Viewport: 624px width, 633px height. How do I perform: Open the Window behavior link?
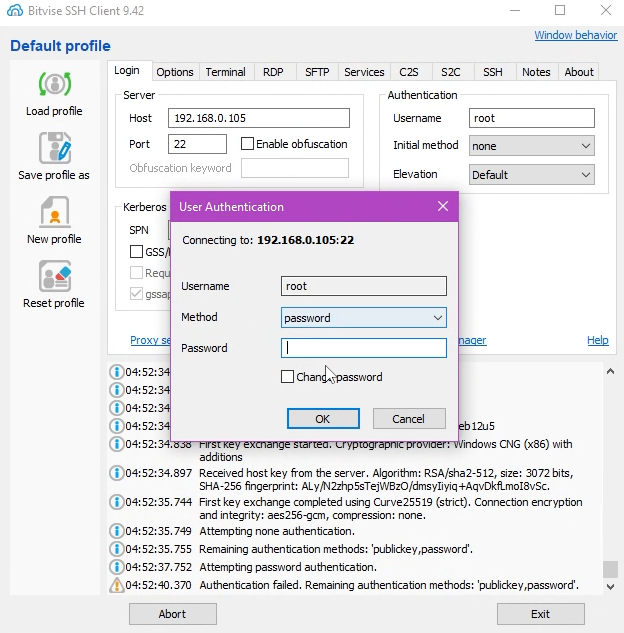coord(576,35)
